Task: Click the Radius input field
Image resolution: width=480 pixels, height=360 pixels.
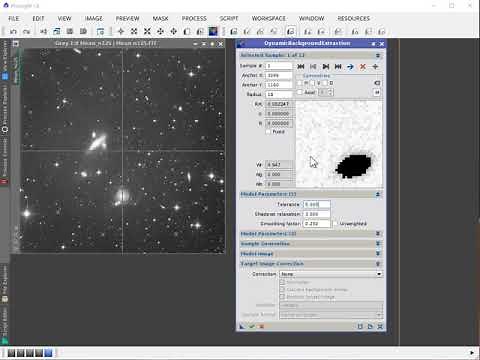Action: tap(279, 94)
